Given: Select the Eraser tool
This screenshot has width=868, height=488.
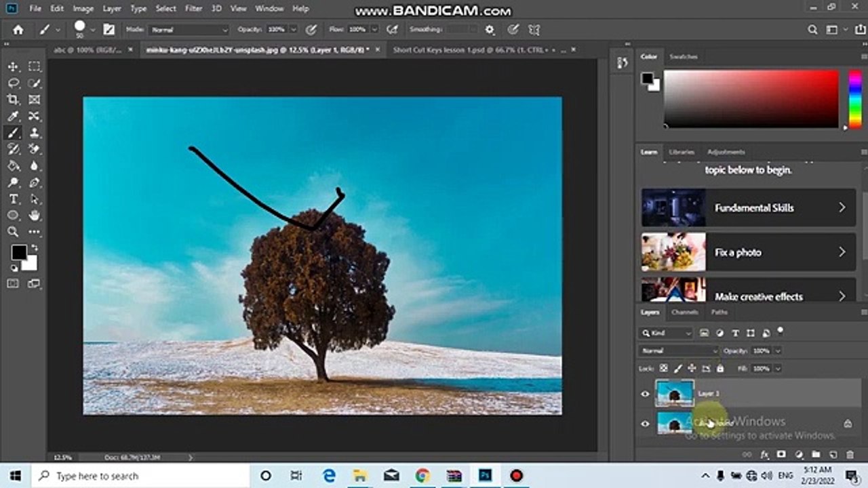Looking at the screenshot, I should [34, 149].
